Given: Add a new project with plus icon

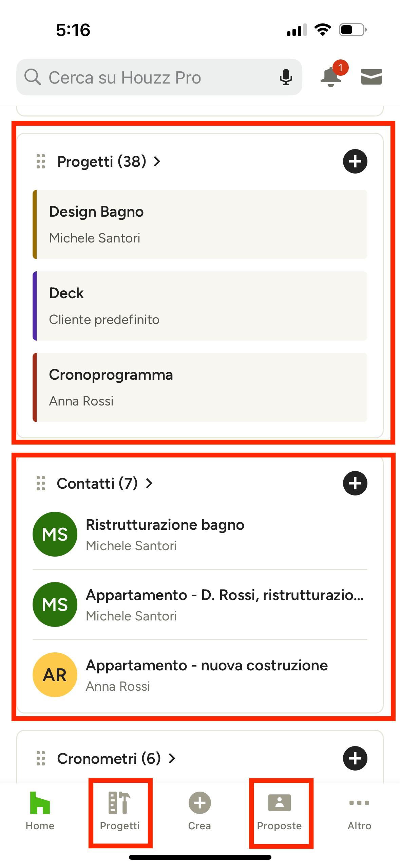Looking at the screenshot, I should (x=355, y=161).
